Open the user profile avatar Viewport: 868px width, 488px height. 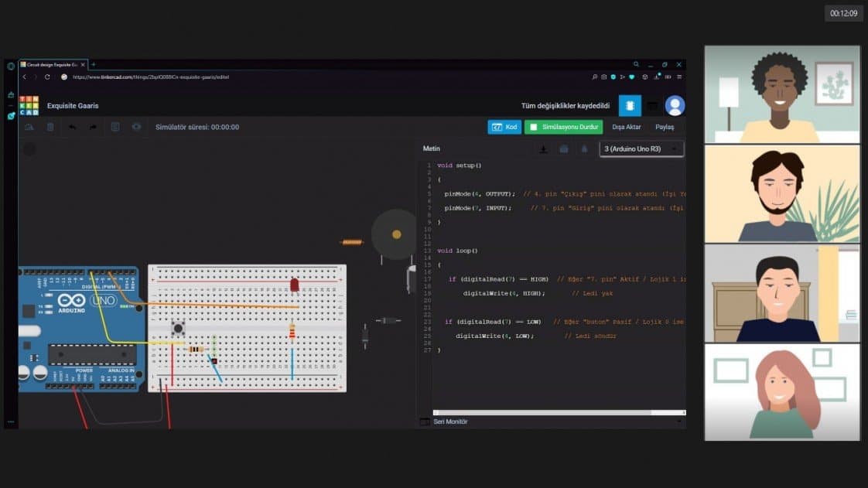pyautogui.click(x=675, y=106)
